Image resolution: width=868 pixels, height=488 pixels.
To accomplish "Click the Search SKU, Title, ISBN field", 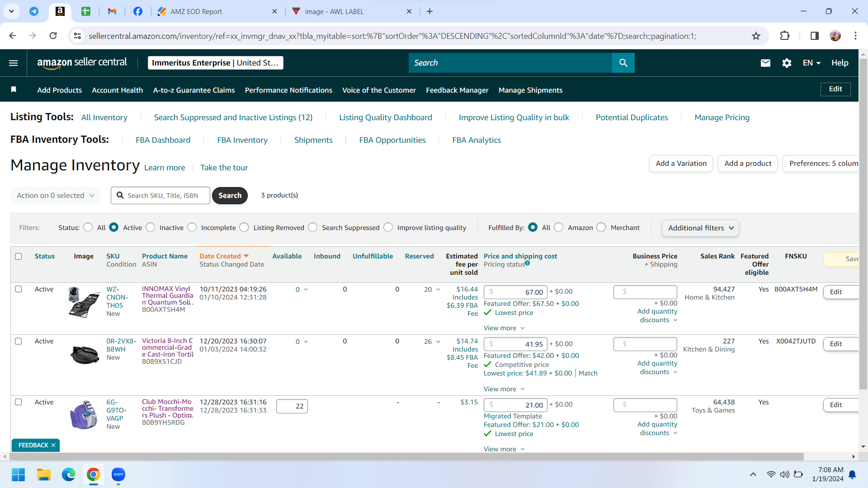I will [160, 196].
